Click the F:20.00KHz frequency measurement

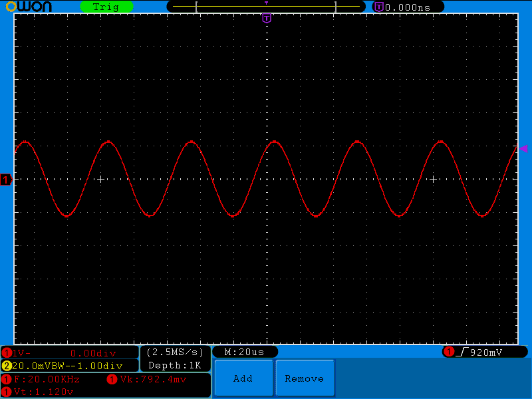click(x=47, y=379)
